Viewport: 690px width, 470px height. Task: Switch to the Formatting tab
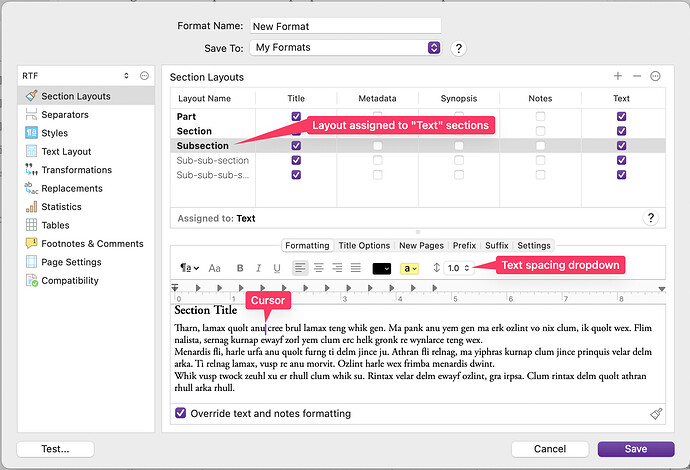pos(307,246)
